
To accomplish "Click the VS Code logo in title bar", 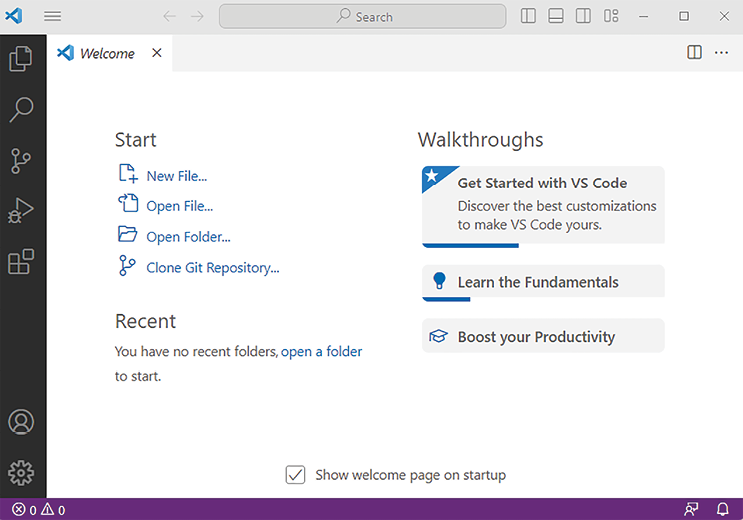I will click(14, 16).
